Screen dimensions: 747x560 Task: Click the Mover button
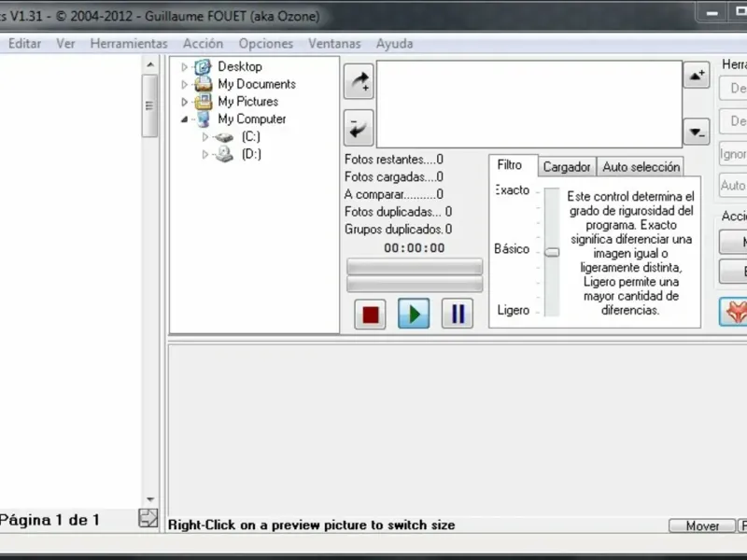click(702, 525)
